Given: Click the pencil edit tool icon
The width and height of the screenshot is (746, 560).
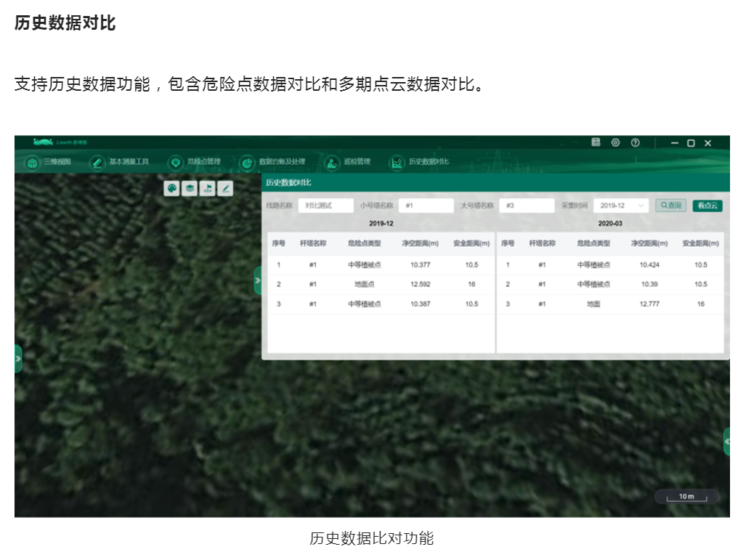Looking at the screenshot, I should (x=225, y=188).
